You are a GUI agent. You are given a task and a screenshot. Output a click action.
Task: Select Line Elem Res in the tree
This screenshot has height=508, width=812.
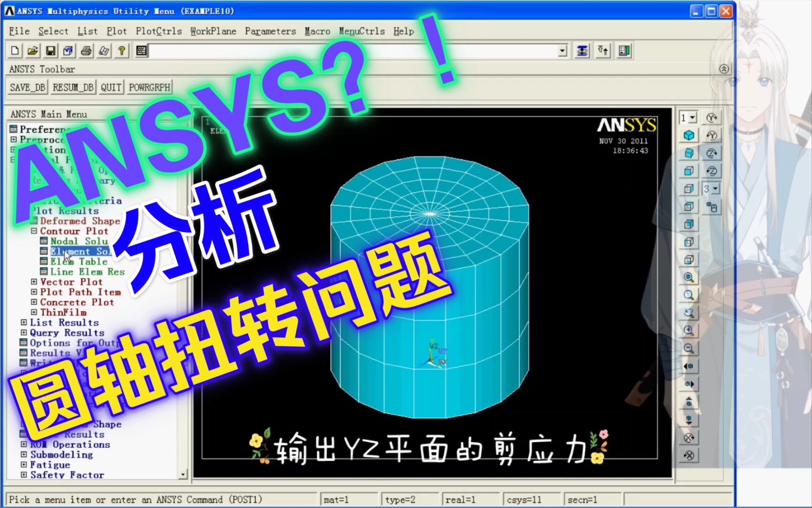click(x=87, y=272)
